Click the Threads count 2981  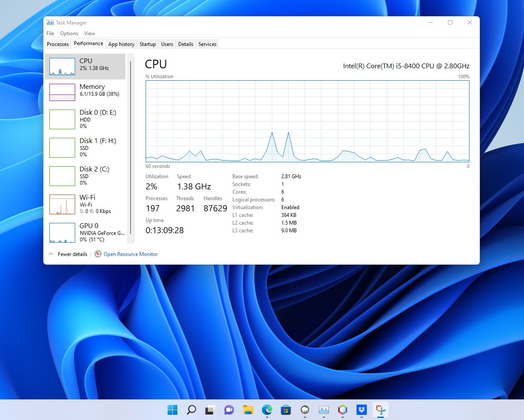click(x=186, y=208)
